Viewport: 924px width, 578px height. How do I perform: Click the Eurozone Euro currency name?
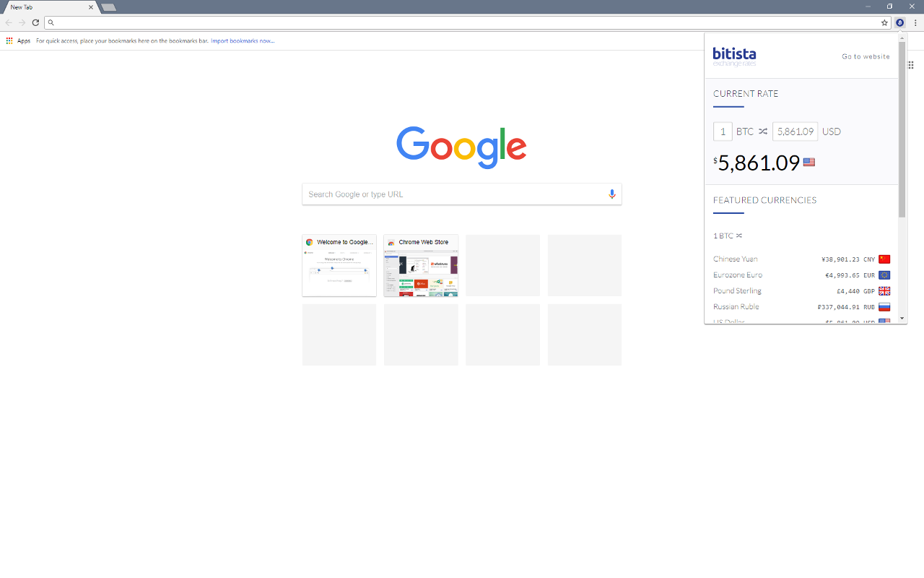coord(738,275)
